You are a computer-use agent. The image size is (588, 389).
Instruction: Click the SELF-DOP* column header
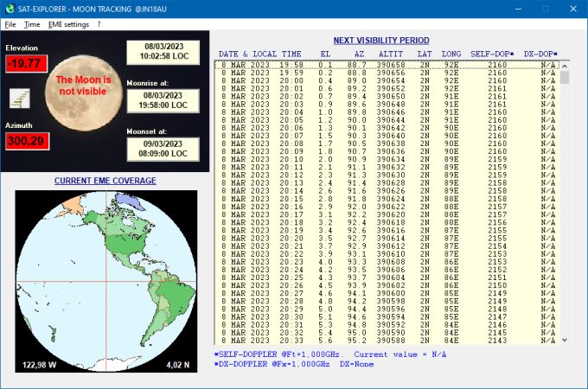pyautogui.click(x=492, y=54)
